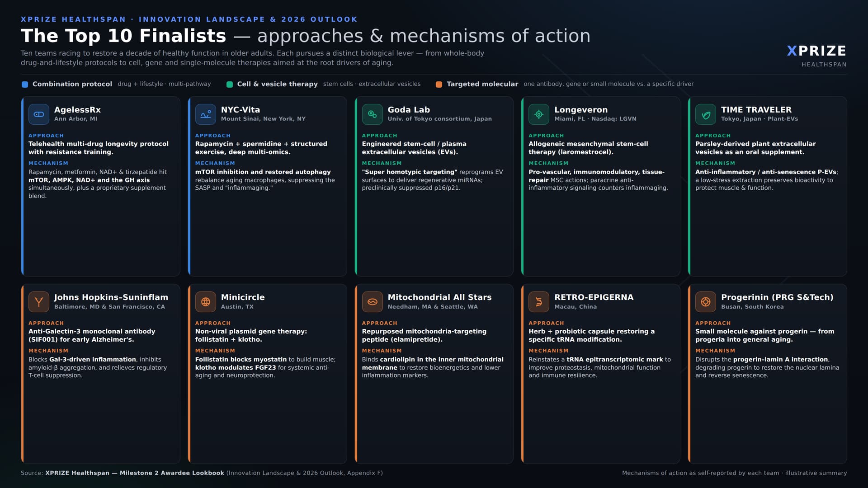Click 'Anti-Galectin-3 monoclonal antibody' approach text
Image resolution: width=868 pixels, height=488 pixels.
click(x=92, y=335)
